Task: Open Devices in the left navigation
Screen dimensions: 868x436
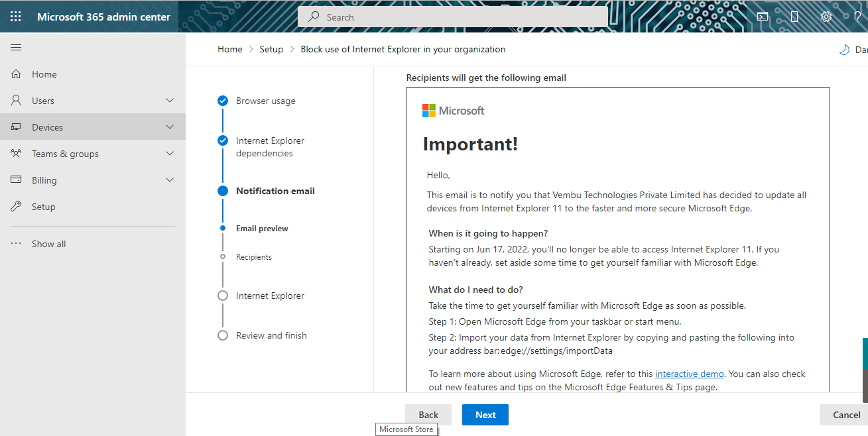Action: point(93,127)
